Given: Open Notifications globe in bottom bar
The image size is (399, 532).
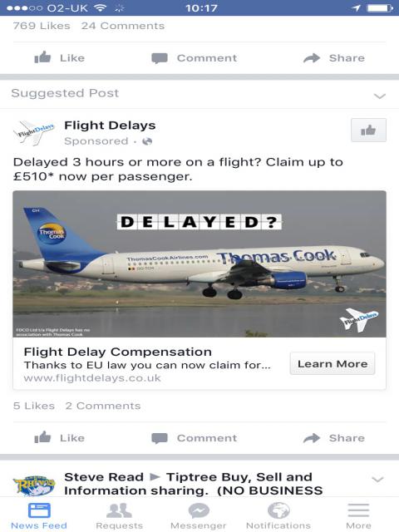Looking at the screenshot, I should click(x=278, y=515).
